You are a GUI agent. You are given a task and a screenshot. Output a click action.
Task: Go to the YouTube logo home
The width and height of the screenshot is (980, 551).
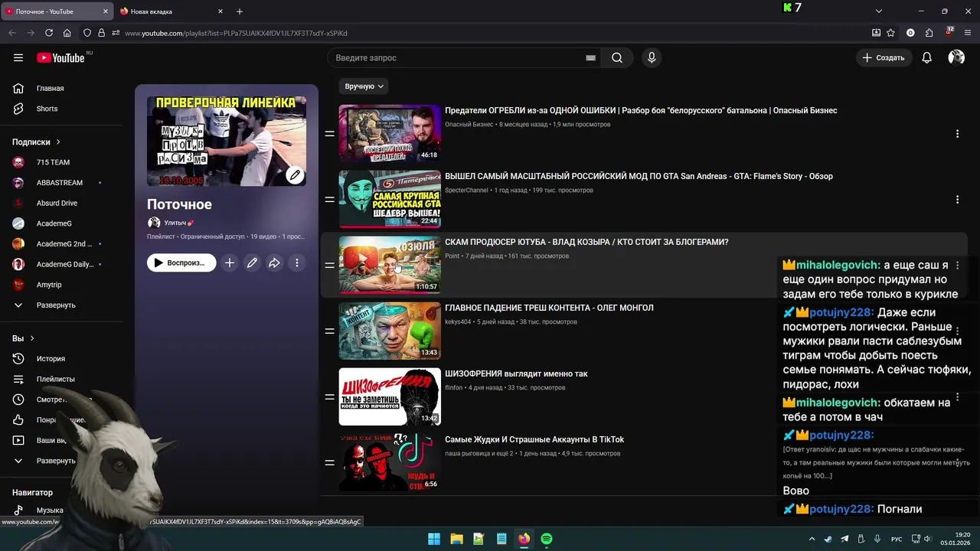point(60,57)
